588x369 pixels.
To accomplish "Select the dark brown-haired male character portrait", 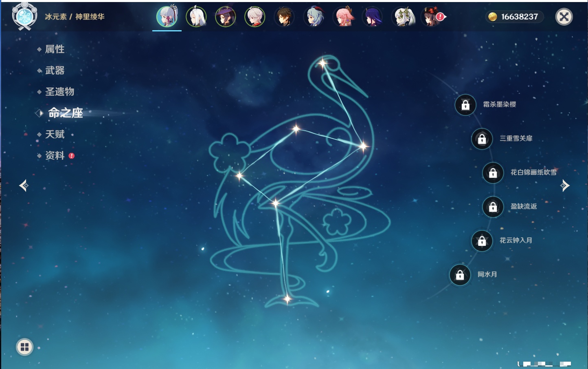I will tap(284, 17).
